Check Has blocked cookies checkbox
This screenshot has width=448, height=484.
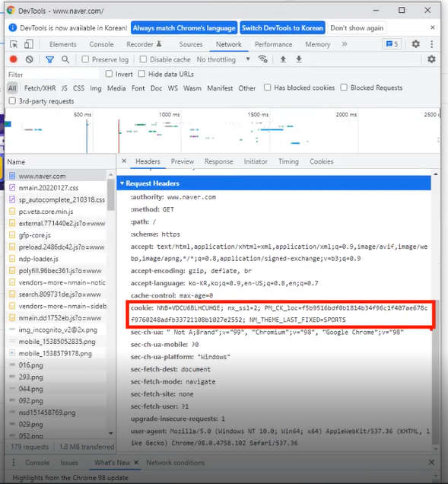point(267,88)
